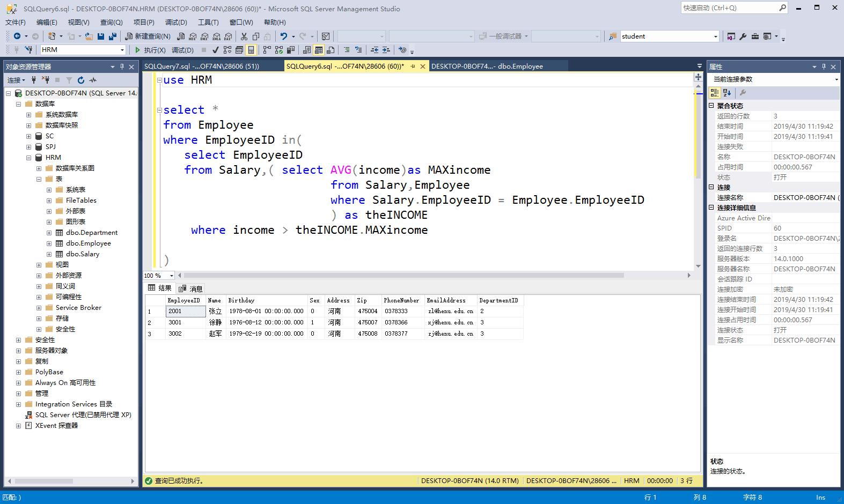Screen dimensions: 844x504
Task: Toggle include live query statistics icon
Action: pos(279,50)
